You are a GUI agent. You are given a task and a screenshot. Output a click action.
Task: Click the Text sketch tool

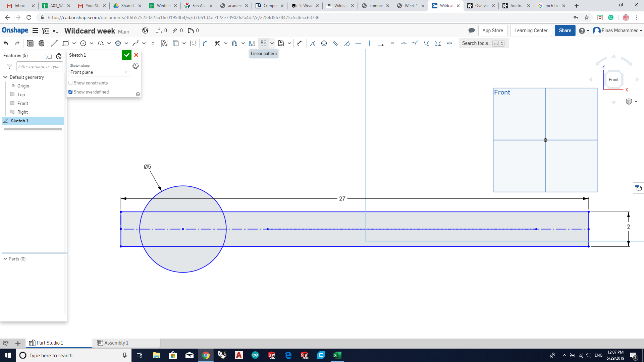164,43
